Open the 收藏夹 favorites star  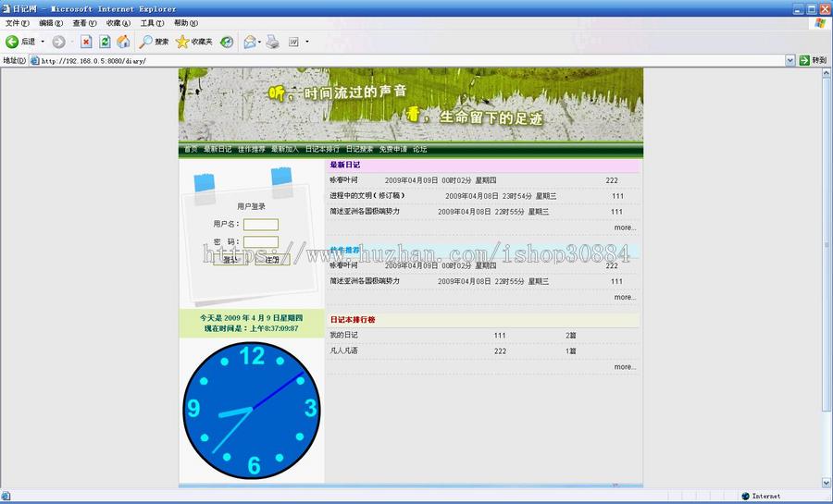pos(194,42)
